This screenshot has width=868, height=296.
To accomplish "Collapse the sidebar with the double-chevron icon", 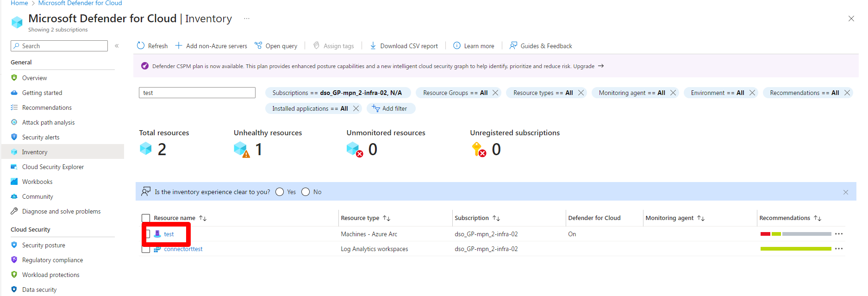I will [117, 46].
